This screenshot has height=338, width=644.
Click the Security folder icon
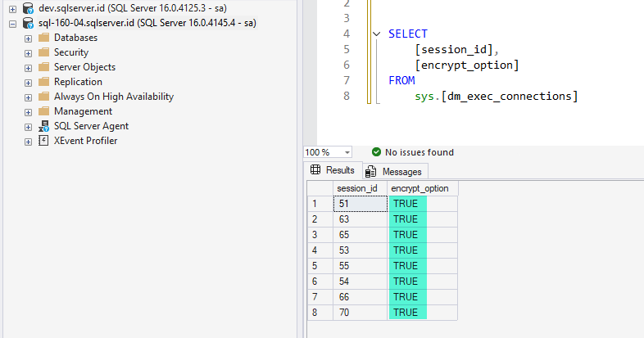click(43, 52)
